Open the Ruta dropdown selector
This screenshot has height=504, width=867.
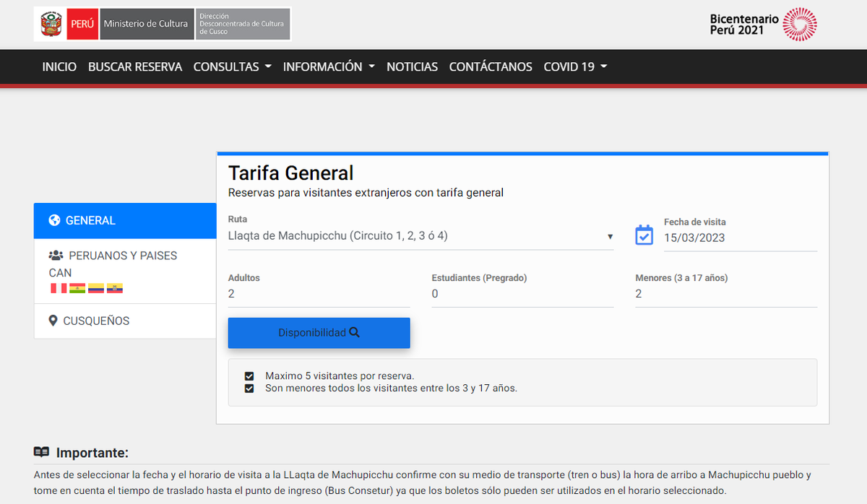click(421, 236)
